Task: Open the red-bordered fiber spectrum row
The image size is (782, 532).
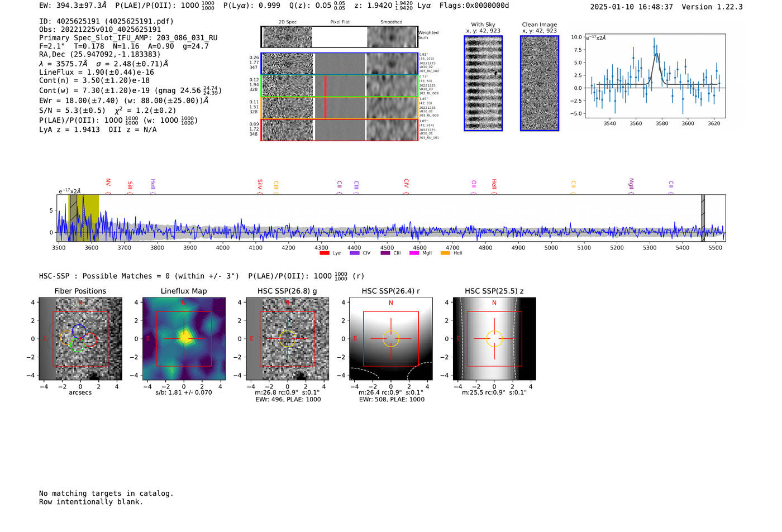Action: 339,130
